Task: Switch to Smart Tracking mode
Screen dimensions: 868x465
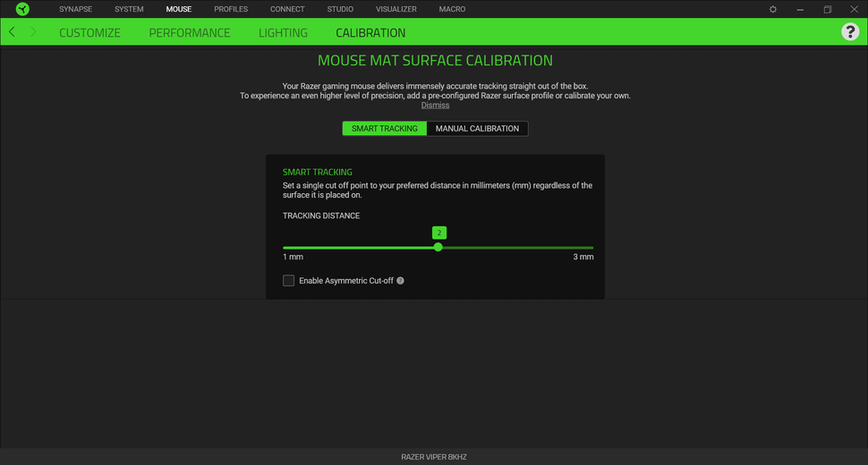Action: (385, 128)
